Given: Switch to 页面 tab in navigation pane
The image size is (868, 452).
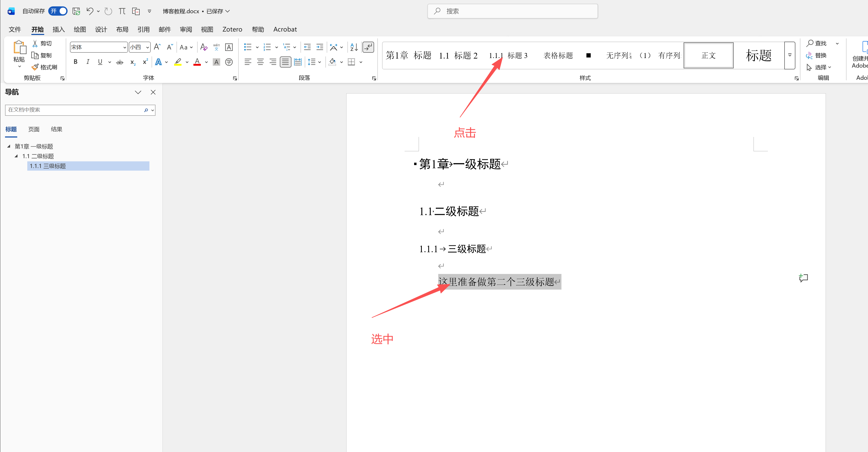Looking at the screenshot, I should click(34, 130).
